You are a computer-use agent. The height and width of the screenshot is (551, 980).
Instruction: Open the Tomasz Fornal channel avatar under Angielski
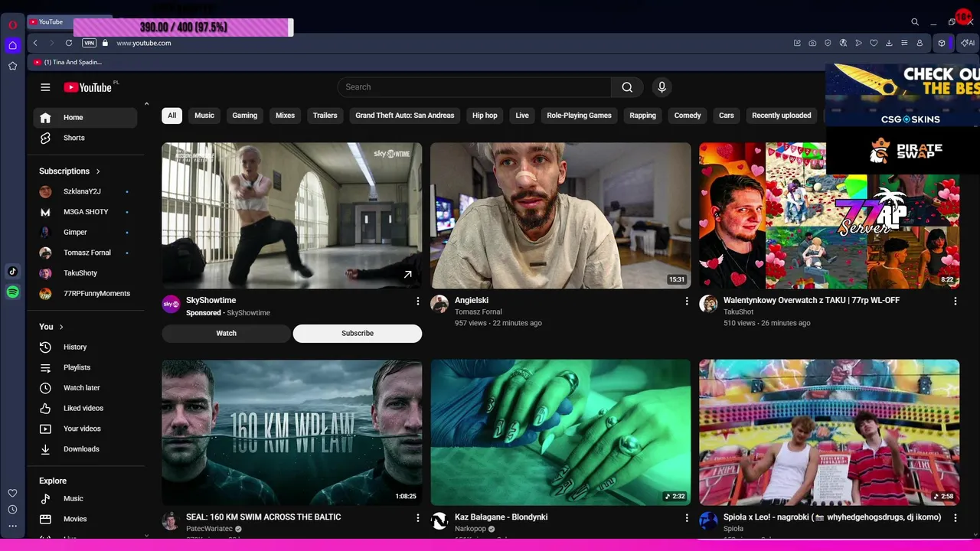click(439, 305)
